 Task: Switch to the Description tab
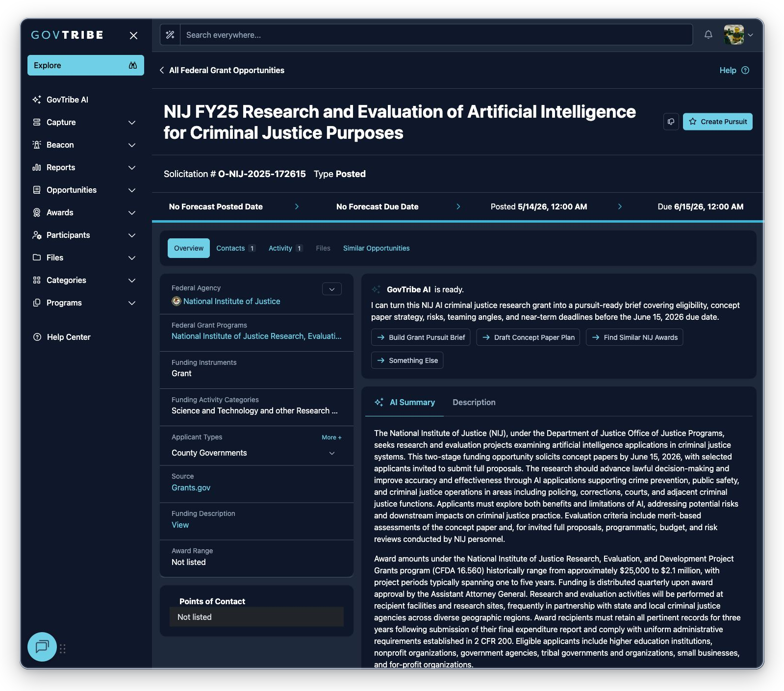pos(474,402)
